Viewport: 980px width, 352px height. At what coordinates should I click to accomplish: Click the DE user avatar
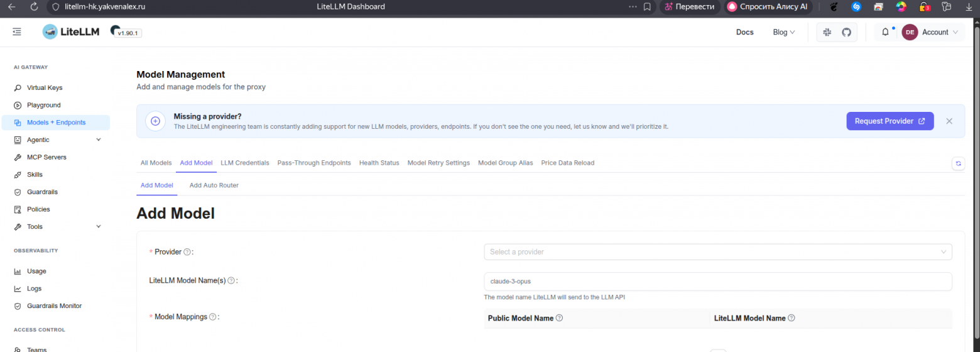[910, 32]
